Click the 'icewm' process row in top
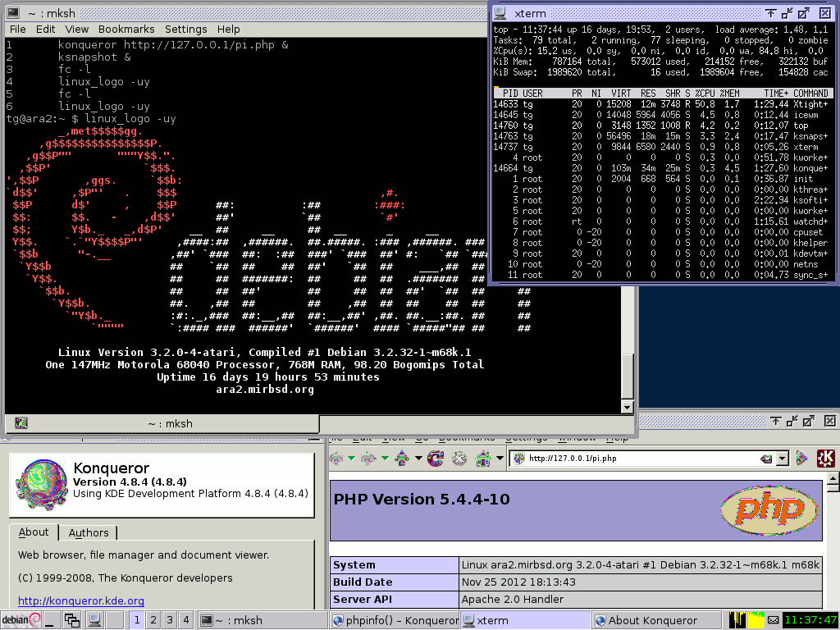 [663, 115]
